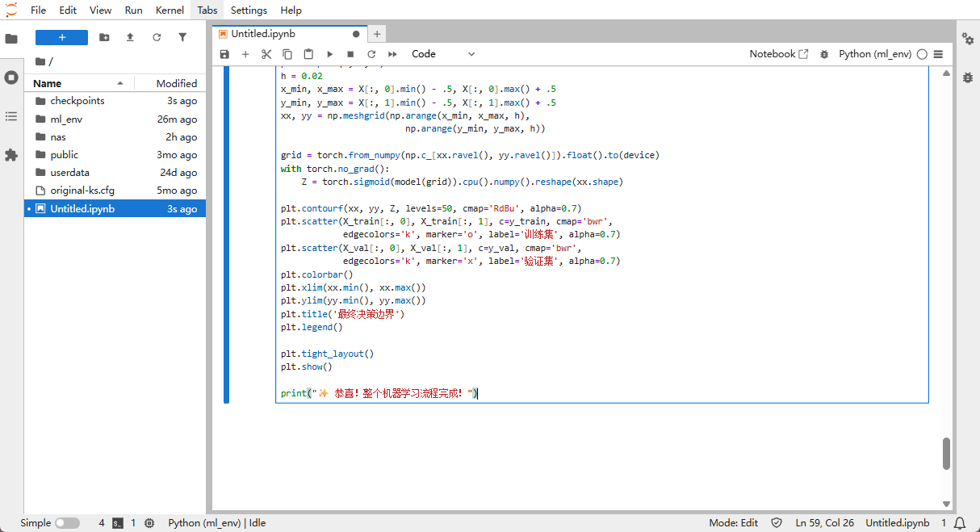The width and height of the screenshot is (980, 532).
Task: Restart kernel and run all cells
Action: [x=393, y=54]
